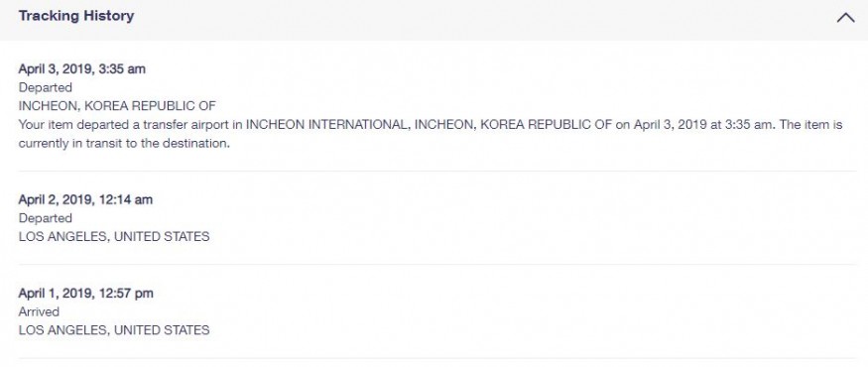
Task: Click the Arrived status label
Action: point(39,311)
